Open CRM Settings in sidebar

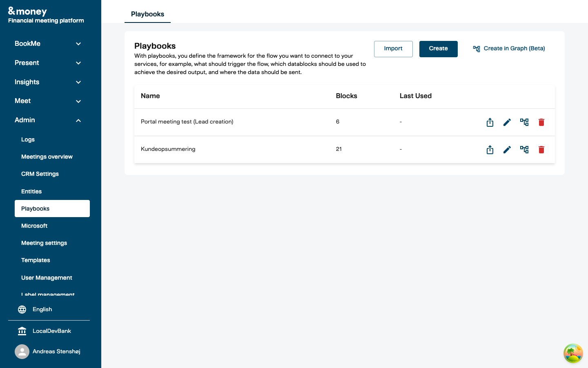point(40,174)
